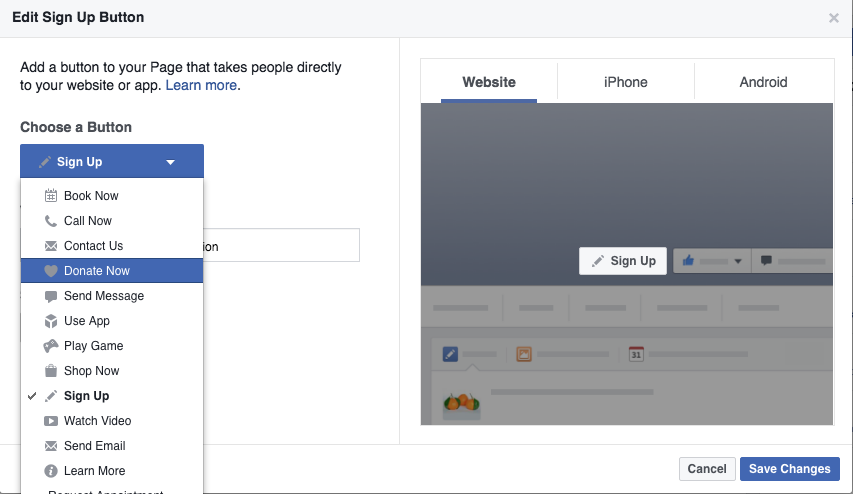Pick Use App from the dropdown
The width and height of the screenshot is (853, 494).
pos(112,321)
